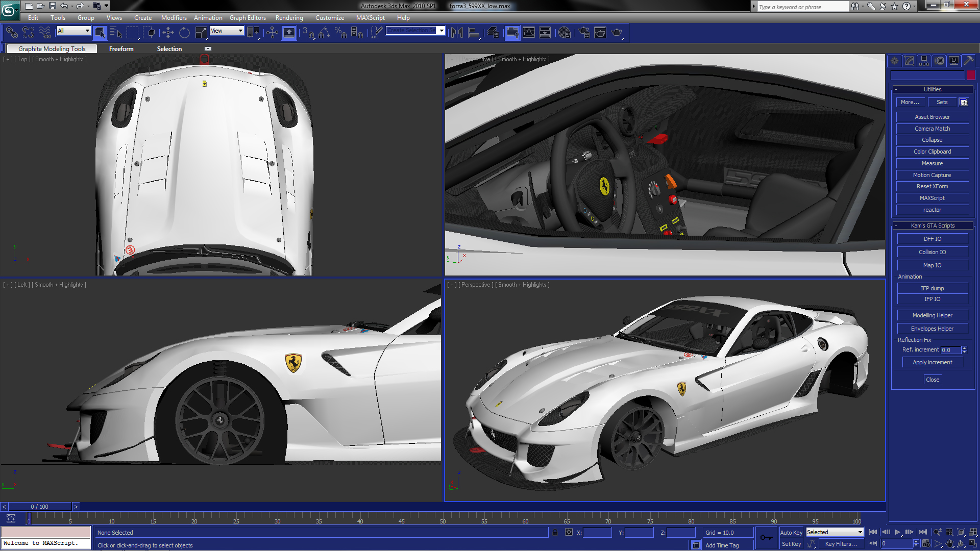Select the Select and Rotate tool
The image size is (980, 551).
point(184,33)
